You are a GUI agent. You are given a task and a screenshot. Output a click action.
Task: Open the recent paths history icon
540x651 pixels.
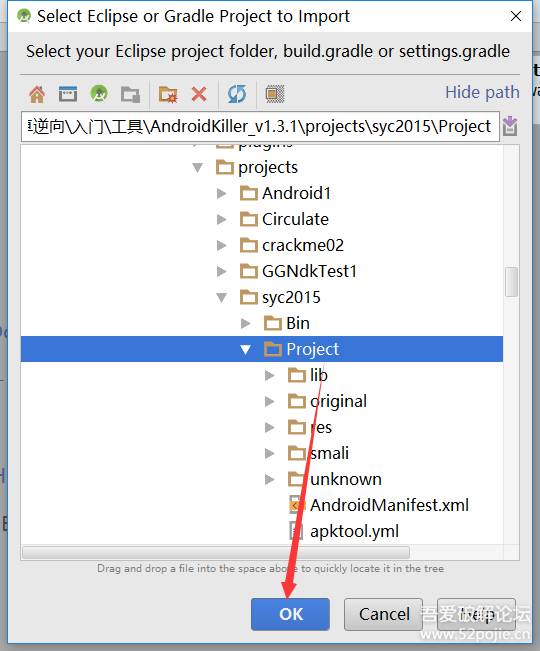[510, 126]
